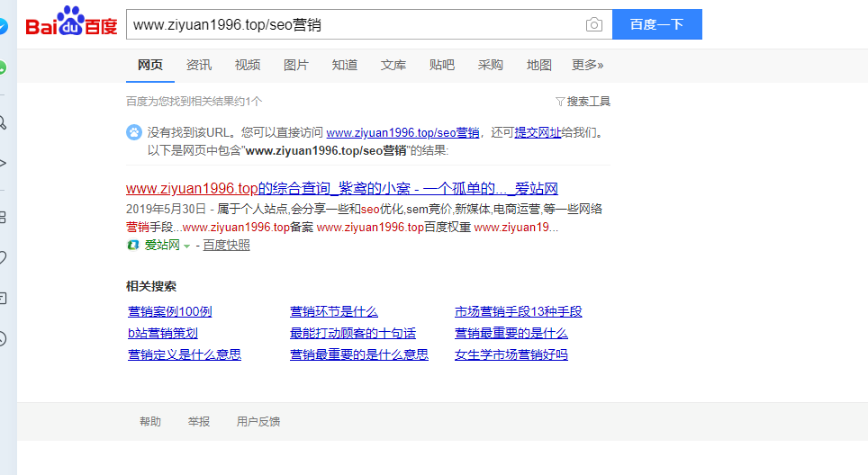The width and height of the screenshot is (868, 475).
Task: Click the text 百度为您找到相关结果约1个
Action: click(x=194, y=101)
